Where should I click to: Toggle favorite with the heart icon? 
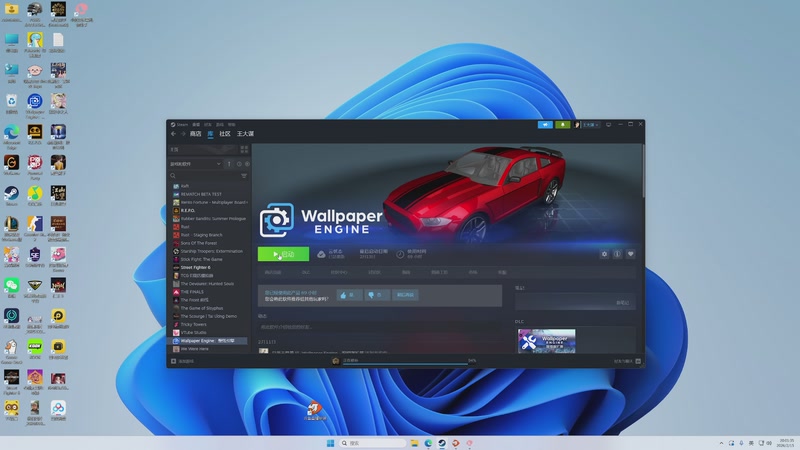click(631, 254)
